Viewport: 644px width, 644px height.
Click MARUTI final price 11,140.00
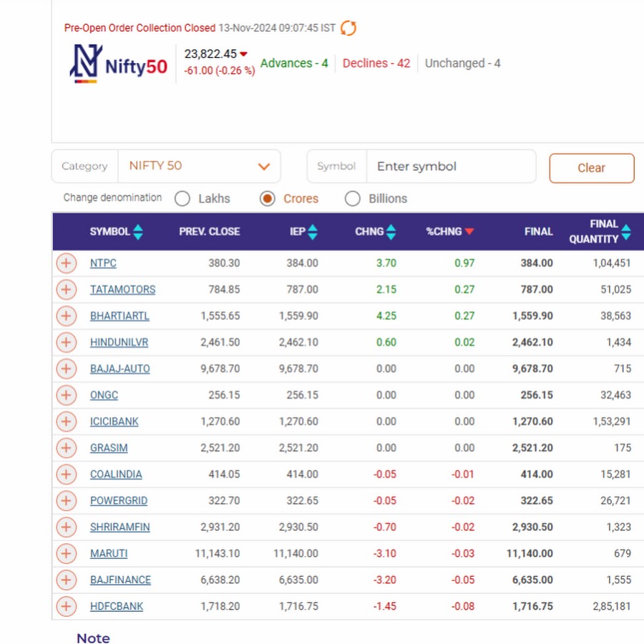pyautogui.click(x=530, y=554)
